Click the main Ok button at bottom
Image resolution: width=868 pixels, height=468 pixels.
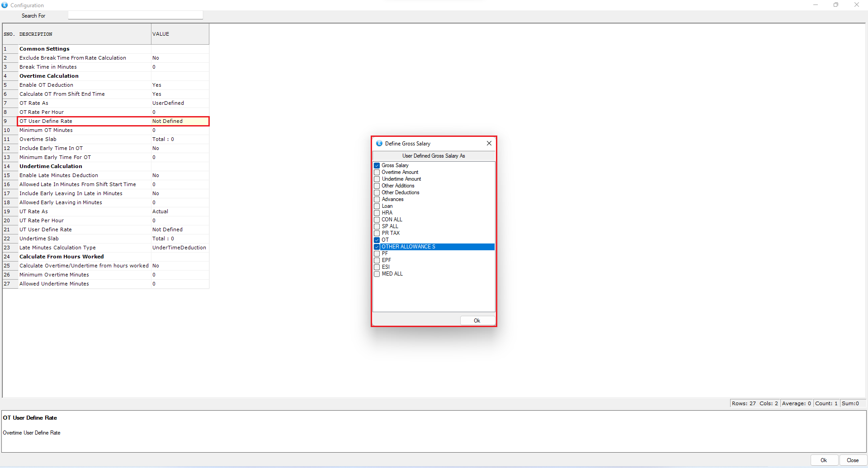coord(824,460)
